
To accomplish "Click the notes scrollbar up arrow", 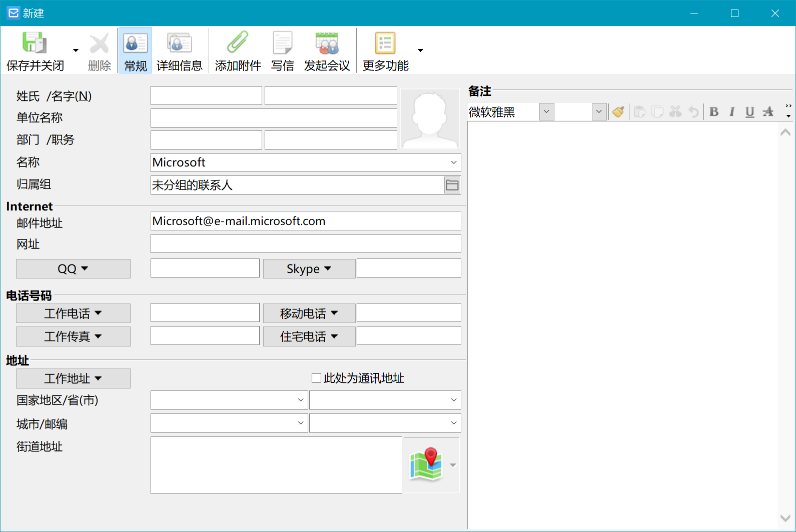I will point(785,132).
